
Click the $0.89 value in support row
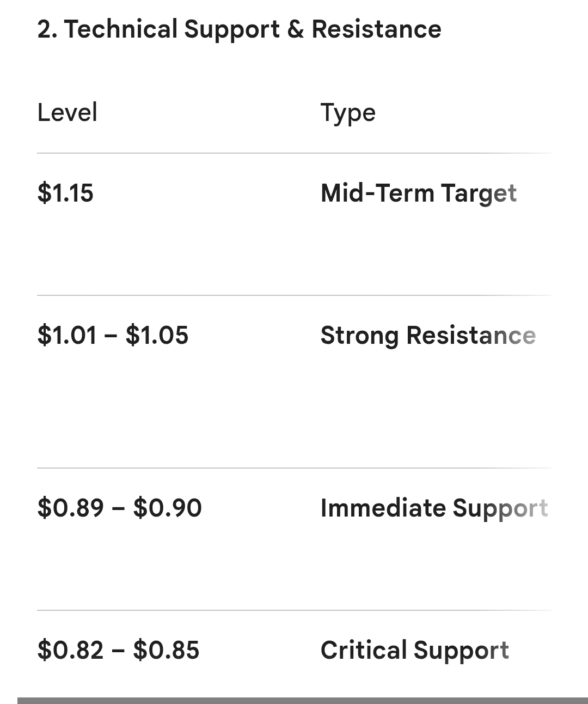(70, 508)
